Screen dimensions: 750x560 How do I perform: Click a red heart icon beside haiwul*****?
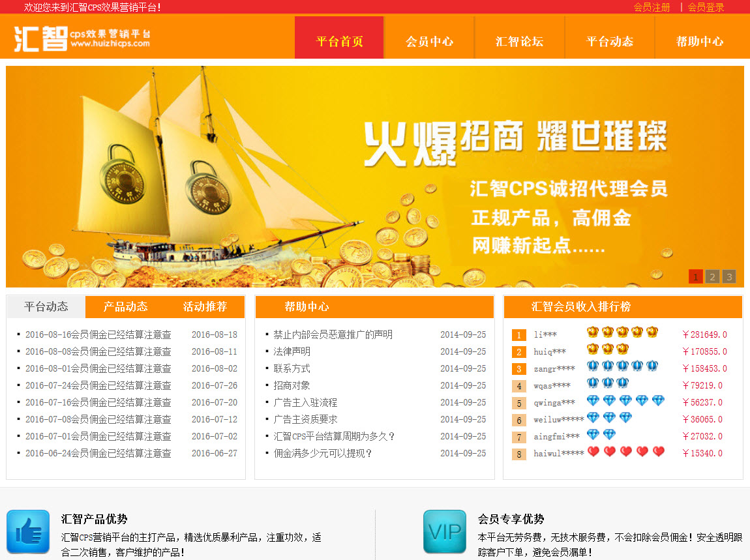tap(593, 450)
